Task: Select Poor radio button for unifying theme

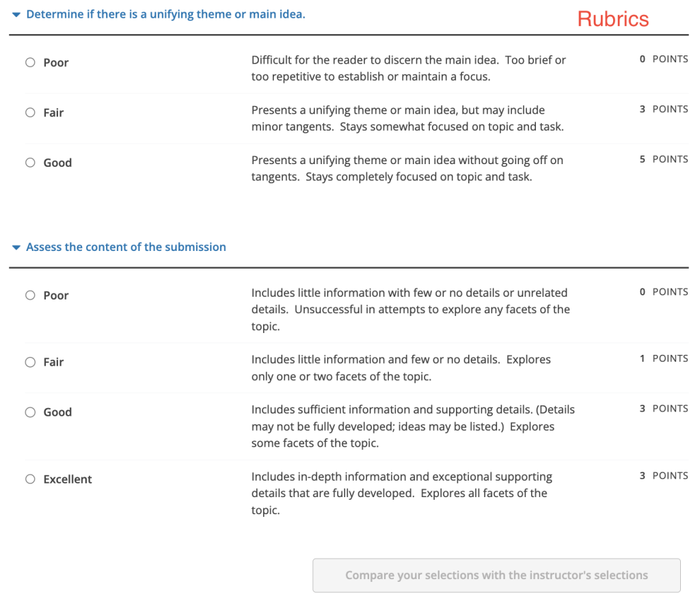Action: coord(30,62)
